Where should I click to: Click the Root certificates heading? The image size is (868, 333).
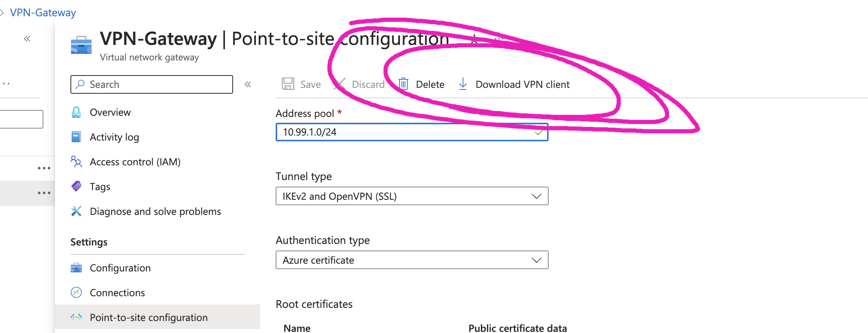(x=314, y=304)
